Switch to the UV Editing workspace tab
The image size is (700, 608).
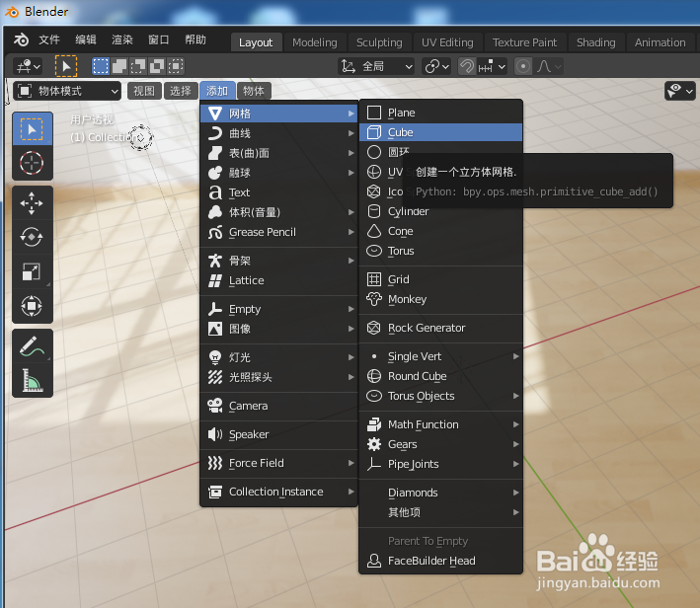point(447,42)
